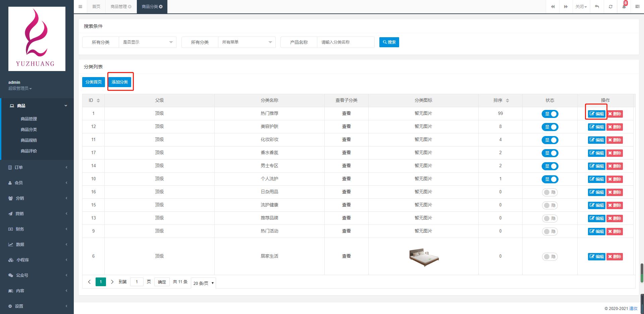
Task: Delete the 化妆彩妆 category row
Action: pos(614,140)
